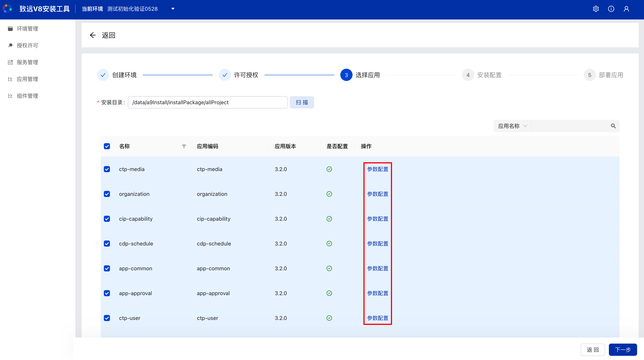Open 服务管理 in the sidebar

tap(27, 62)
